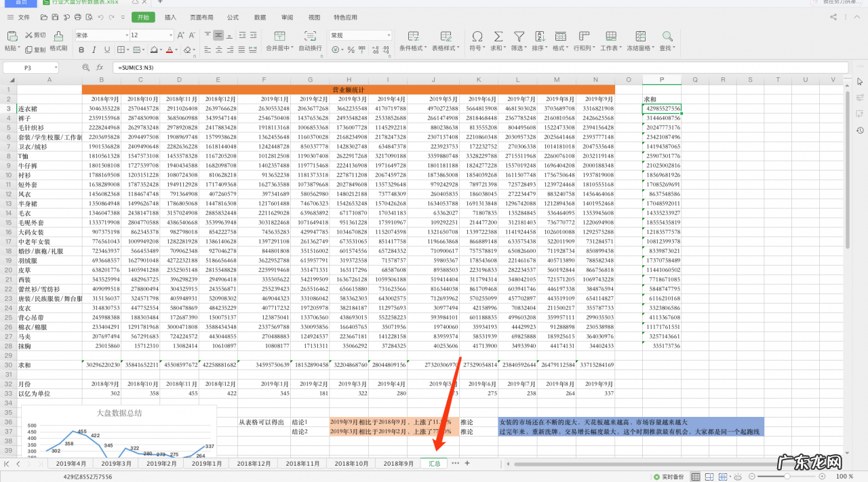868x482 pixels.
Task: Click the Symbol omega icon
Action: 477,37
